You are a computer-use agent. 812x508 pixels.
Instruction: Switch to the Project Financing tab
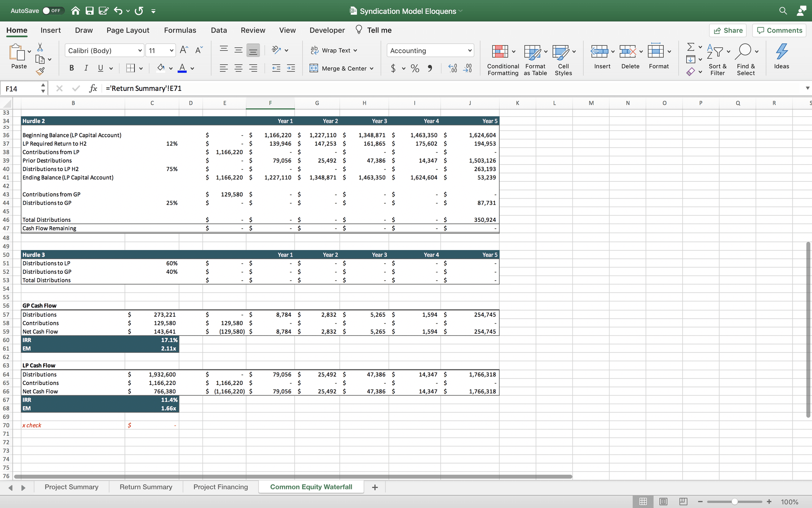220,487
